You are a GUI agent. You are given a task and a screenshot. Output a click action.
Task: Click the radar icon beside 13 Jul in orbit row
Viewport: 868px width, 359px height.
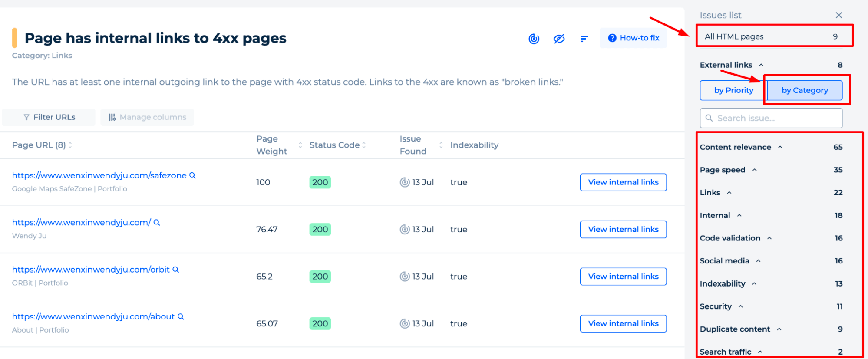405,277
